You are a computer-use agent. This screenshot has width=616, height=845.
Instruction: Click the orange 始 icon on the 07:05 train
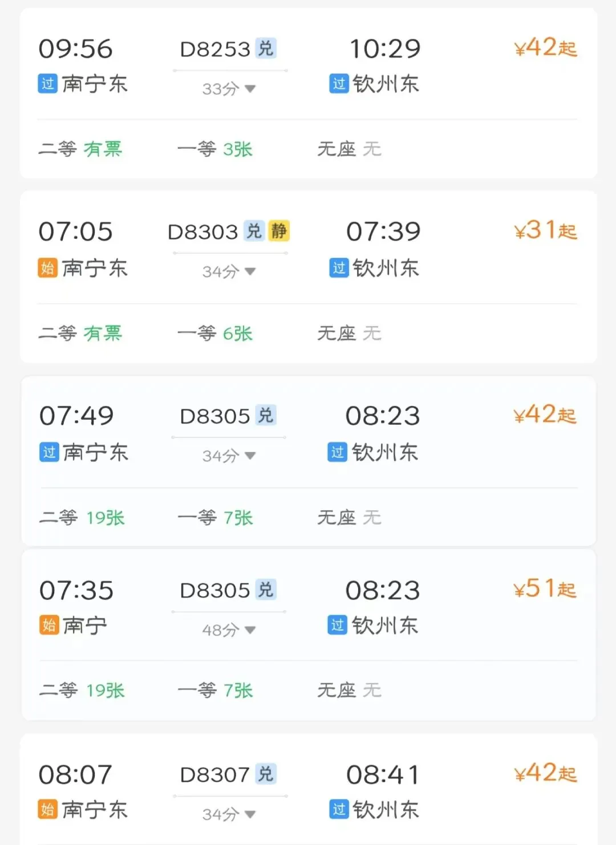(48, 267)
